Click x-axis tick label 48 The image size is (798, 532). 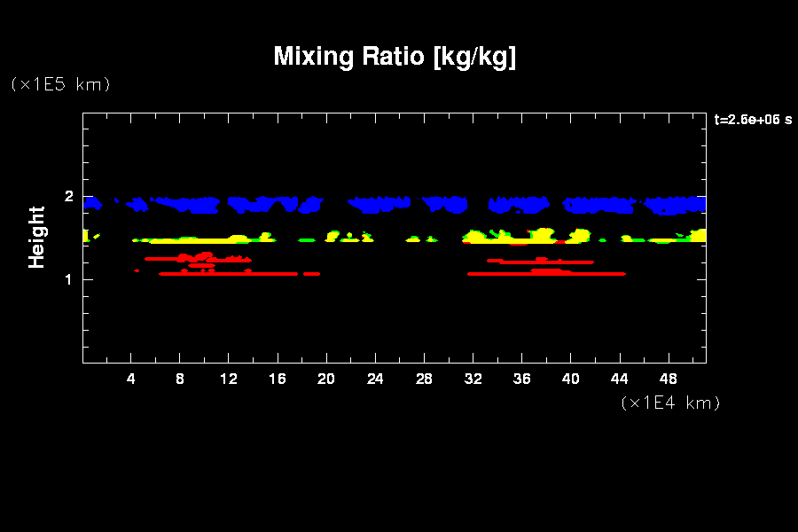668,379
